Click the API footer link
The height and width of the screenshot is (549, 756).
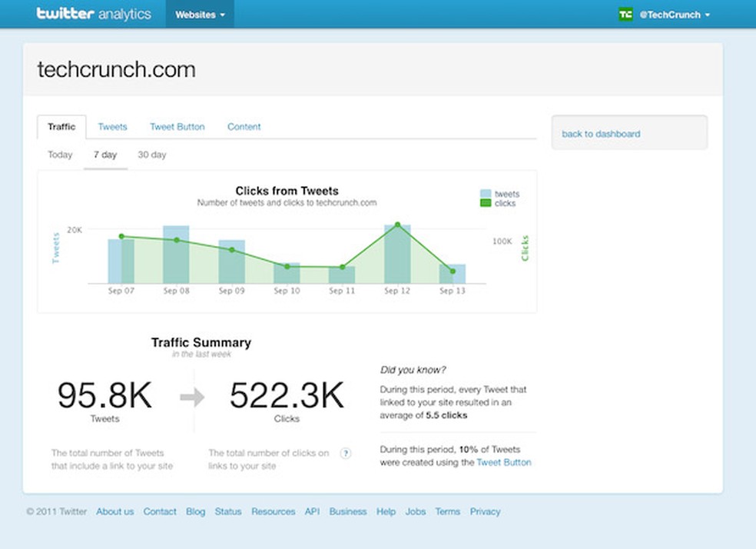(312, 511)
